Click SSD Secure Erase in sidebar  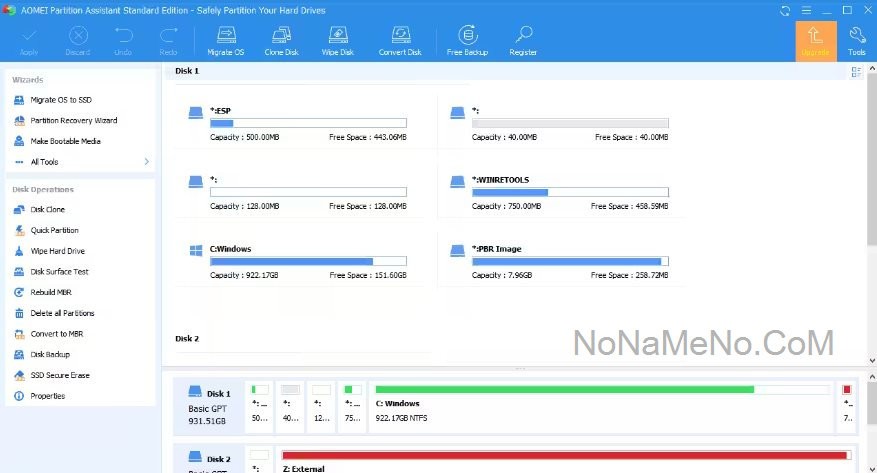tap(59, 375)
